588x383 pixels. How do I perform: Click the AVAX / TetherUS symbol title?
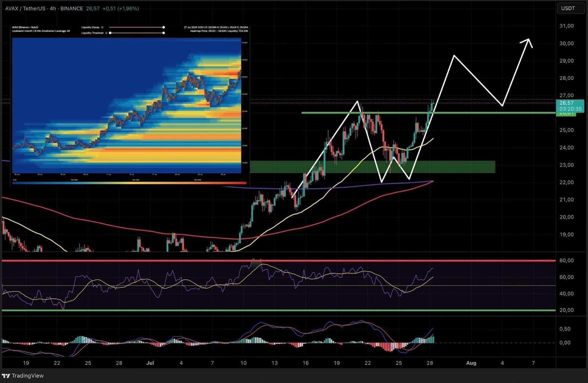coord(25,8)
